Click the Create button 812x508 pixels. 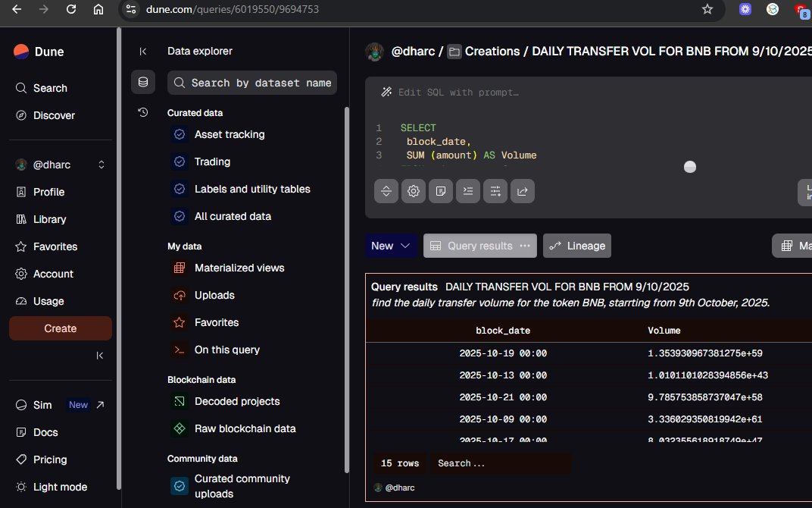[61, 328]
